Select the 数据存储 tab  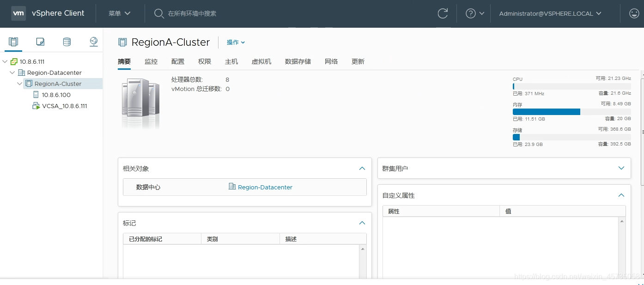(x=298, y=61)
